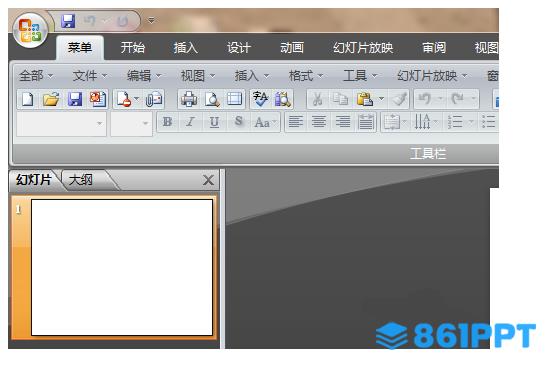This screenshot has height=370, width=546.
Task: Open the 工具 classic menu
Action: [x=360, y=76]
